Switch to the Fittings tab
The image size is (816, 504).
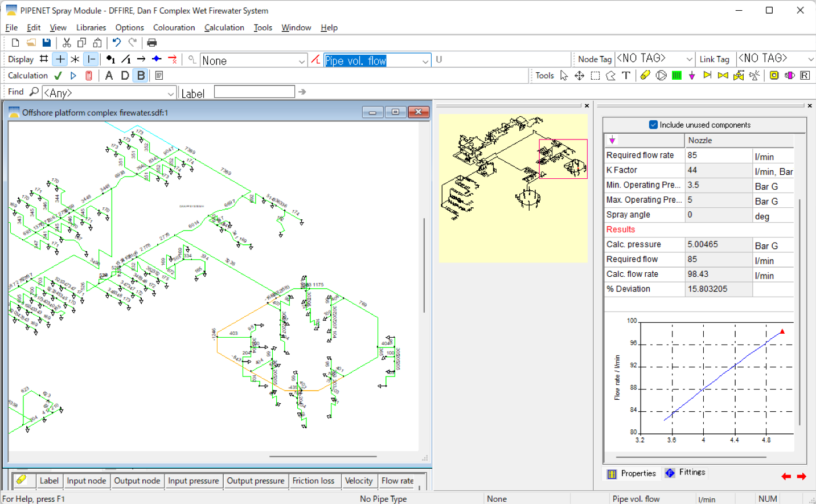(x=685, y=473)
